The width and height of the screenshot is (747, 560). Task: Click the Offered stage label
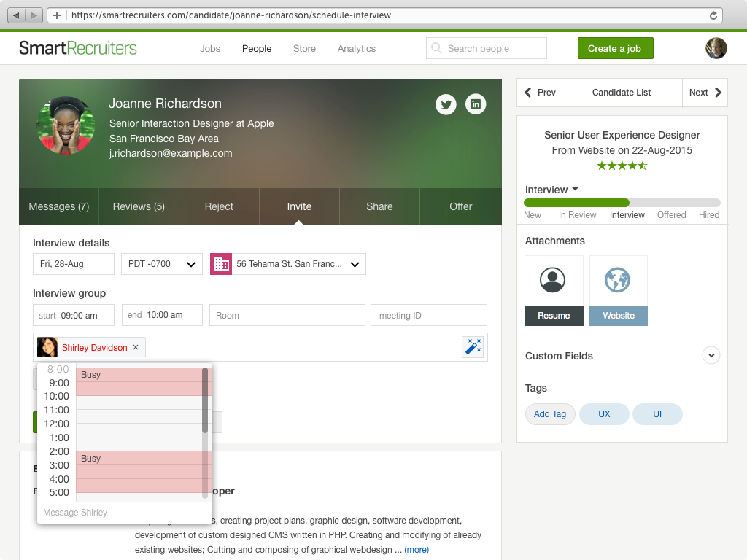point(671,215)
